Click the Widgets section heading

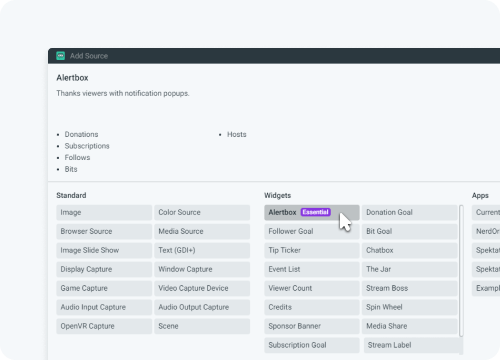tap(278, 195)
